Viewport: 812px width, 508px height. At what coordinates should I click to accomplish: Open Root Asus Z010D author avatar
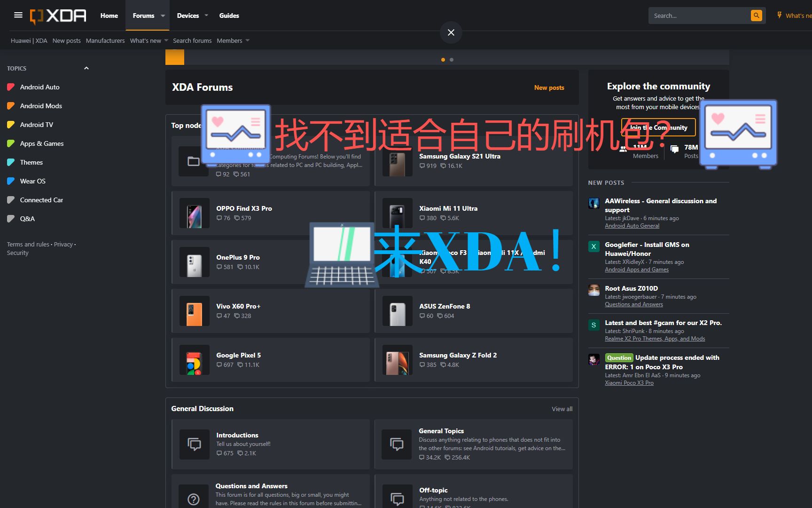point(594,290)
